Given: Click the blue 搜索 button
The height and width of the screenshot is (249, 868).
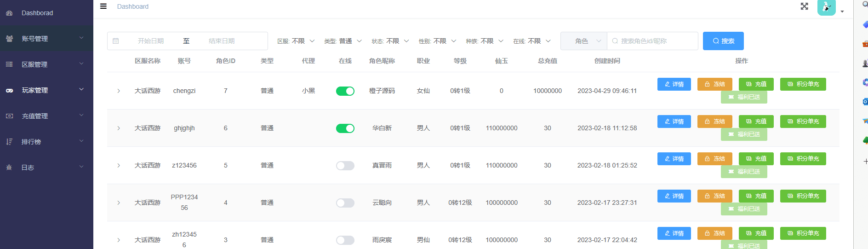Looking at the screenshot, I should coord(723,41).
